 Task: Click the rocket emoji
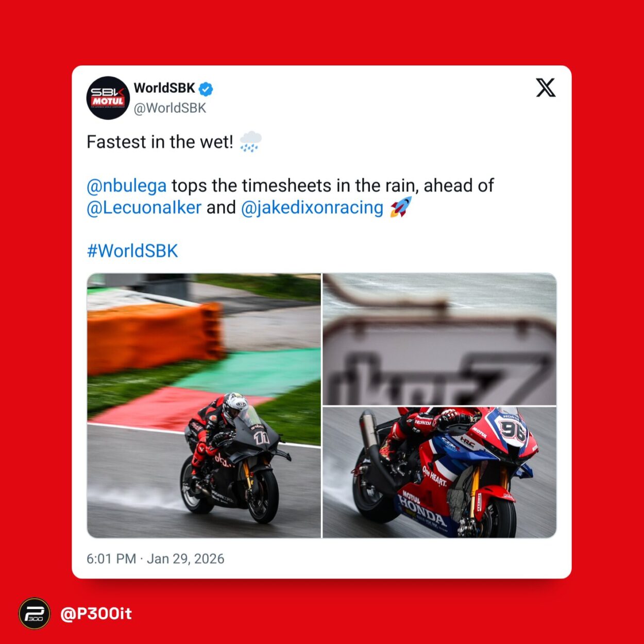(401, 207)
